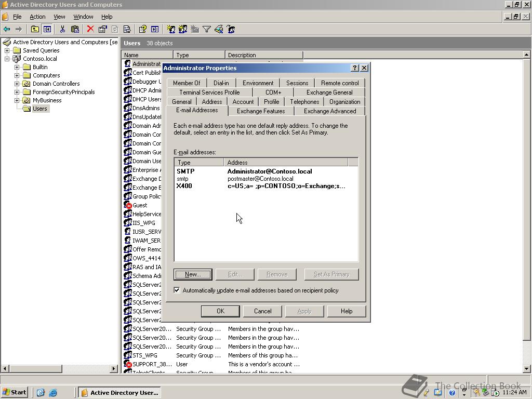The width and height of the screenshot is (532, 399).
Task: Click the Find objects toolbar icon
Action: 219,29
